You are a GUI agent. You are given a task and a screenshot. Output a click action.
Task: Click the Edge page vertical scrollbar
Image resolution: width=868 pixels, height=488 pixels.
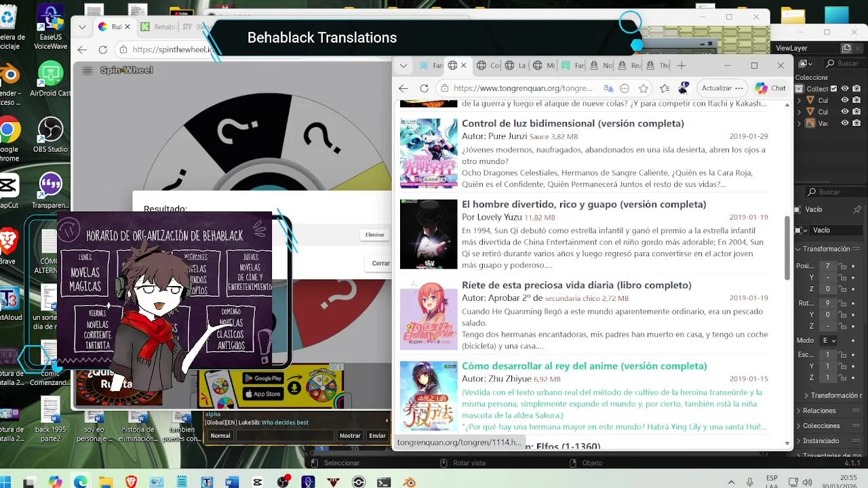[x=787, y=247]
